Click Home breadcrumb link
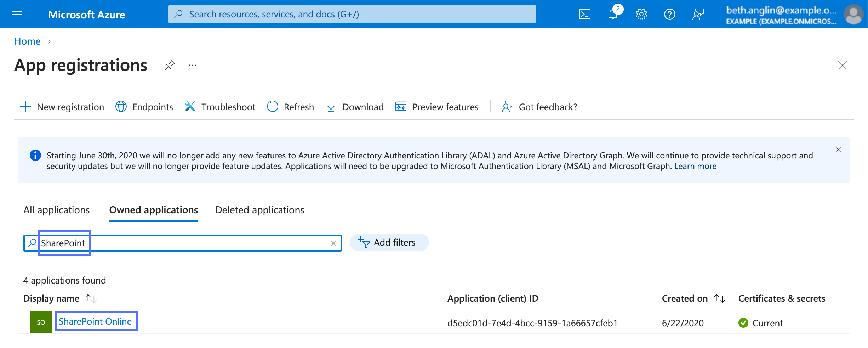 point(27,41)
